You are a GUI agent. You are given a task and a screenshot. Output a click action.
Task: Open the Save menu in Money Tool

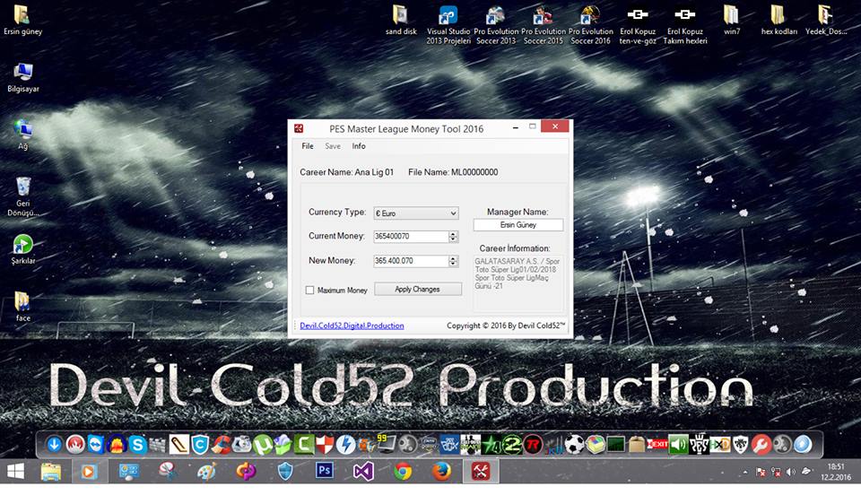coord(333,146)
